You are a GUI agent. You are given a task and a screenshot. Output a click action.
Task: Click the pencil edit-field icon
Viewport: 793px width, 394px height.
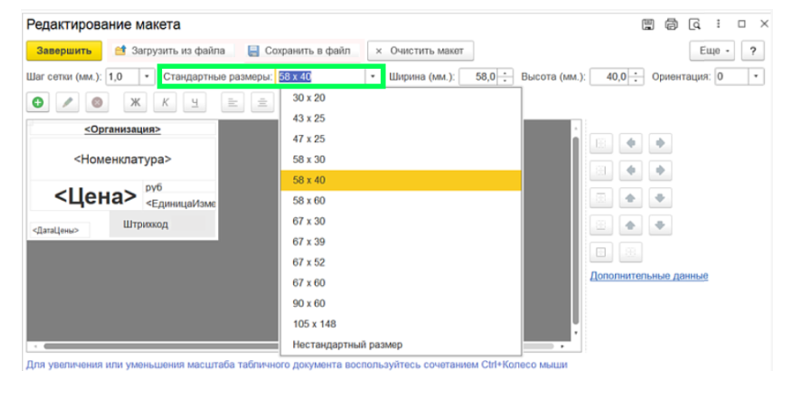point(67,103)
